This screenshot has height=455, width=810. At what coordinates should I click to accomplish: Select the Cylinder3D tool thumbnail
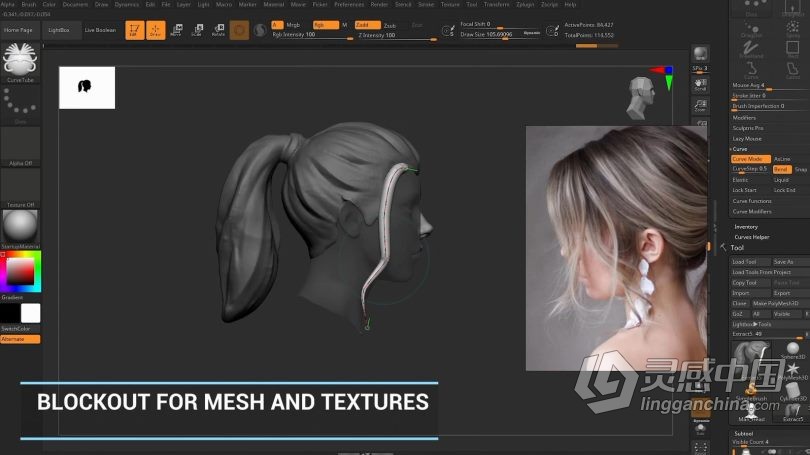tap(793, 391)
